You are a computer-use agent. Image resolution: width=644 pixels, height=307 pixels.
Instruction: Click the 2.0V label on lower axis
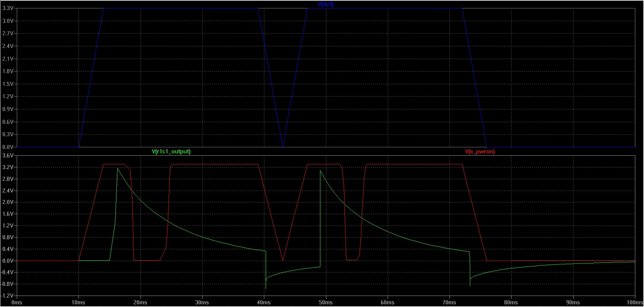click(x=8, y=202)
